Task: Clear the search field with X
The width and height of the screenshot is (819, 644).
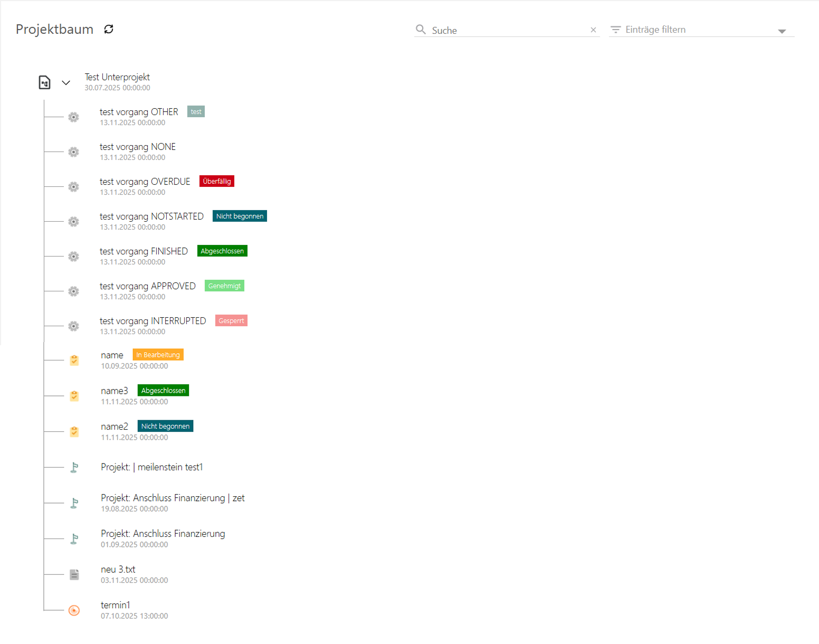Action: click(593, 30)
